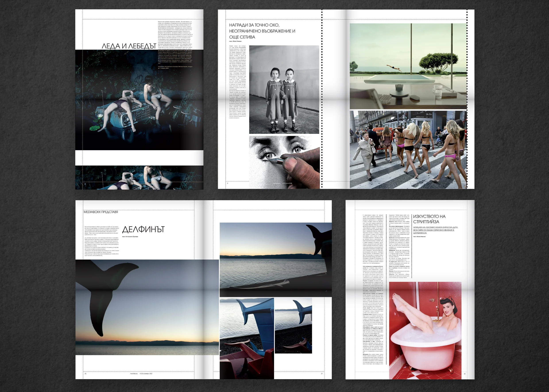The image size is (549, 392).
Task: Click the striptease article left text column
Action: click(x=373, y=289)
